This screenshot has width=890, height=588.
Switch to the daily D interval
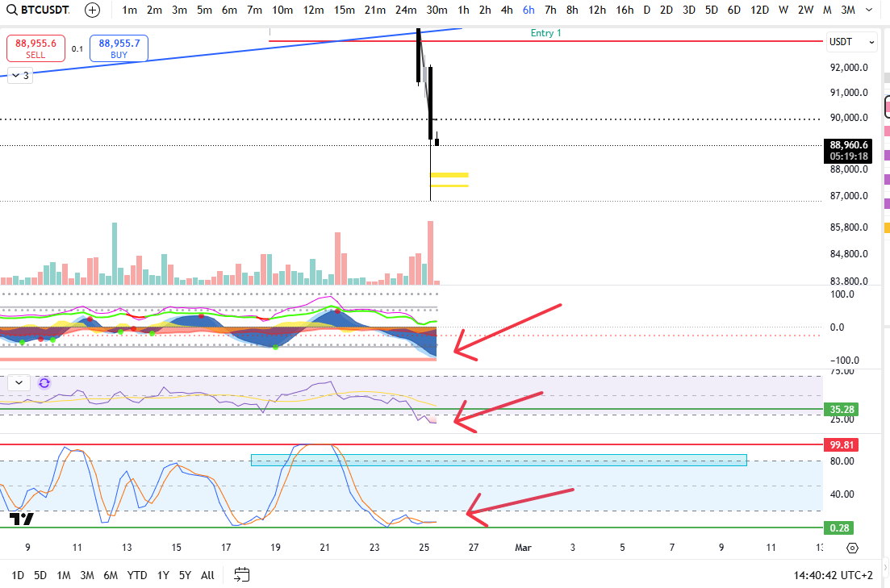coord(646,10)
